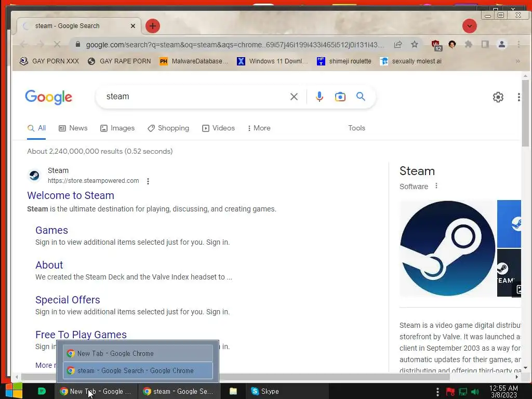532x399 pixels.
Task: Click the horizontal page scrollbar
Action: tap(235, 377)
